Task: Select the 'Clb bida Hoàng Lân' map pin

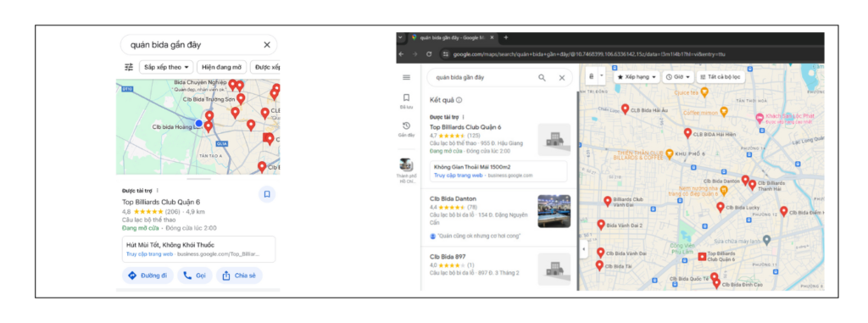Action: coord(209,127)
